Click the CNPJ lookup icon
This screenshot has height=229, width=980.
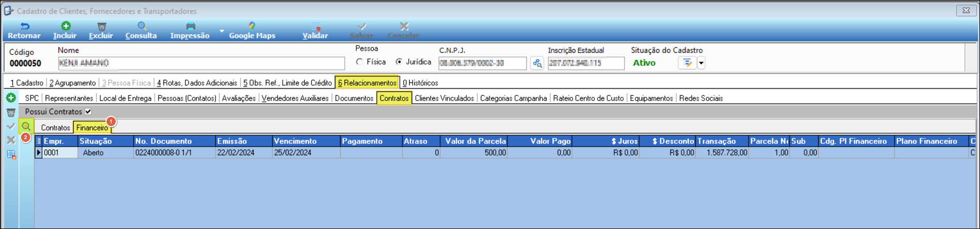pos(537,63)
